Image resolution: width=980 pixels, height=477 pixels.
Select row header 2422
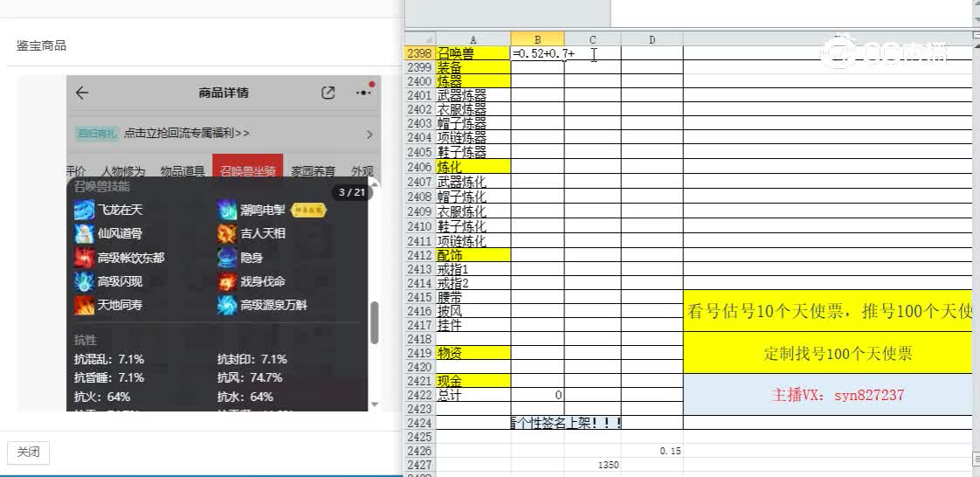[420, 395]
